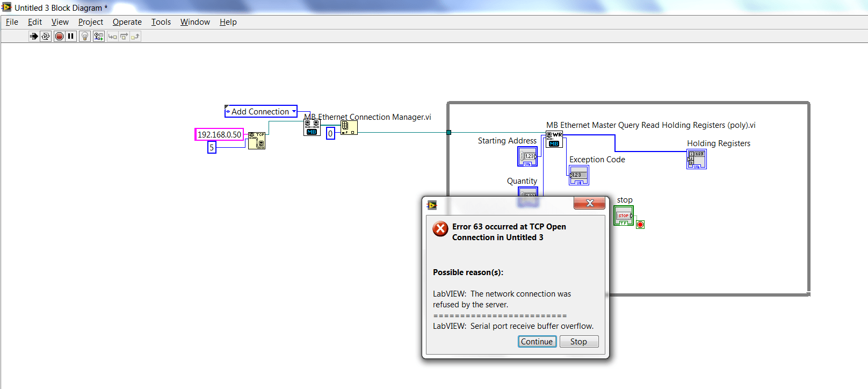Click the While Loop border corner
The height and width of the screenshot is (389, 868).
808,294
